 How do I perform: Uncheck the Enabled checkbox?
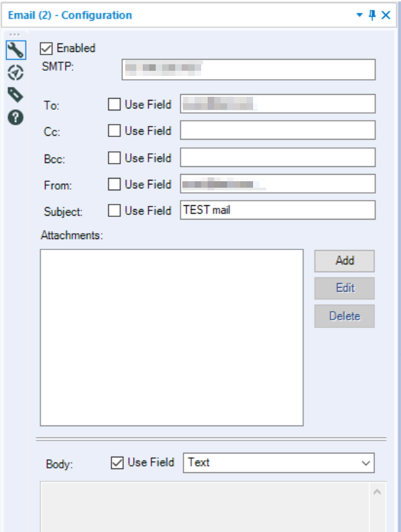[46, 49]
